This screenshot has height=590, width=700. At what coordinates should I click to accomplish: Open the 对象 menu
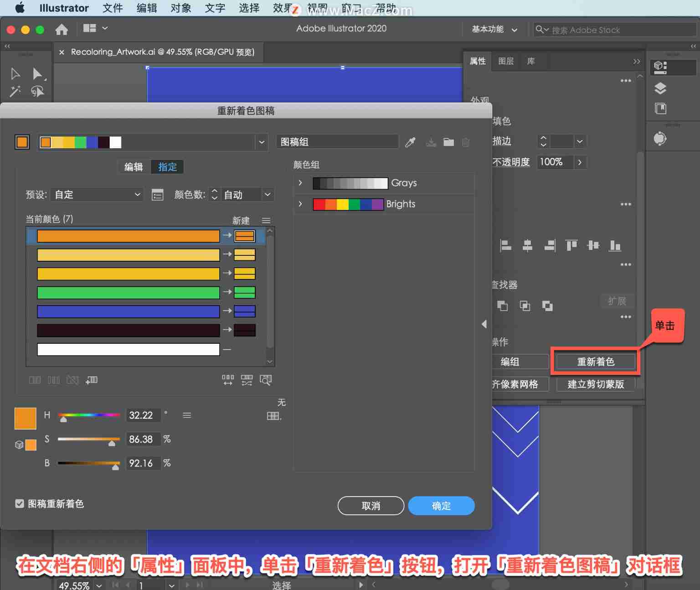181,8
